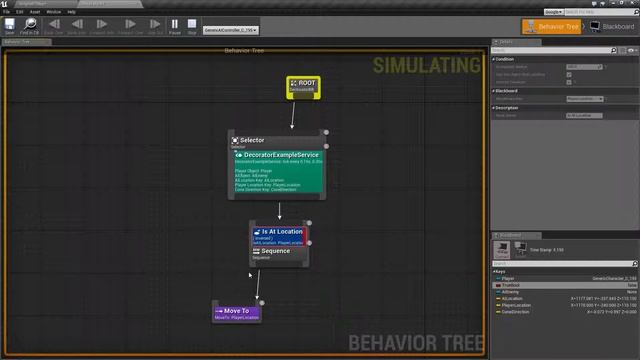Select the Behavior Tree graph tab
The width and height of the screenshot is (640, 360).
pyautogui.click(x=26, y=42)
